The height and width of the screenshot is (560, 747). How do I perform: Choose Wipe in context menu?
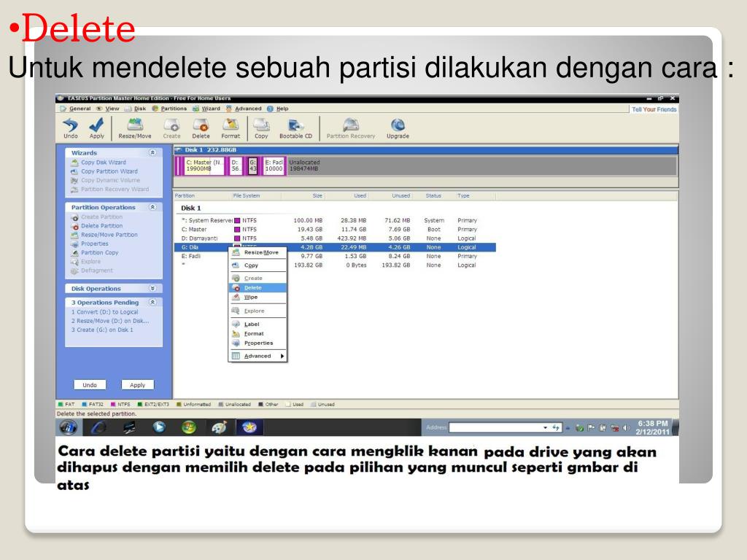(x=258, y=297)
